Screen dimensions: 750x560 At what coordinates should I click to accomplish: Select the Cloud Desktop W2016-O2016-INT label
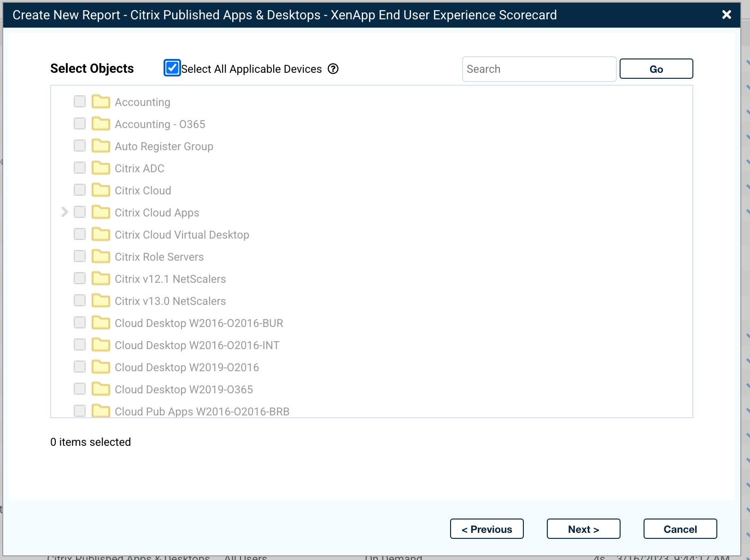tap(197, 345)
